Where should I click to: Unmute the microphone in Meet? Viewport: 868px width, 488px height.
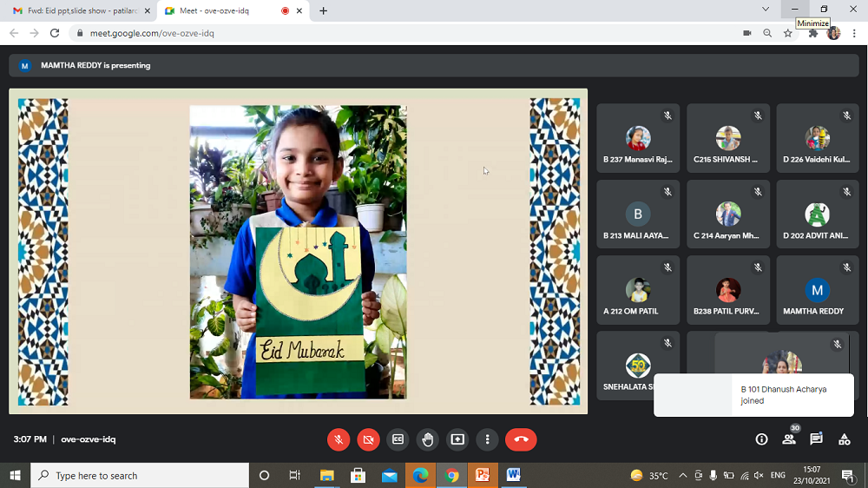click(x=339, y=439)
